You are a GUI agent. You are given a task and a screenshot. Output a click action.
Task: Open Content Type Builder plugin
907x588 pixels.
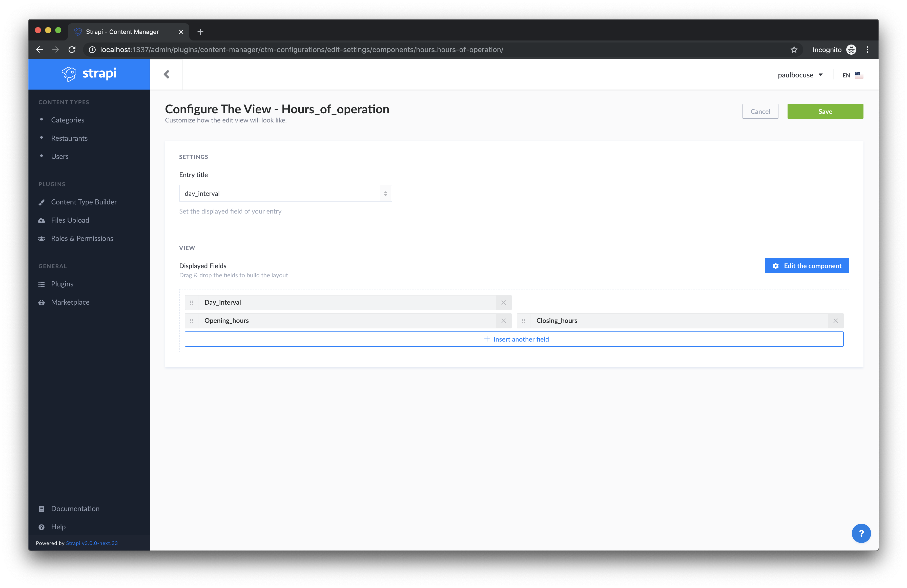point(84,202)
